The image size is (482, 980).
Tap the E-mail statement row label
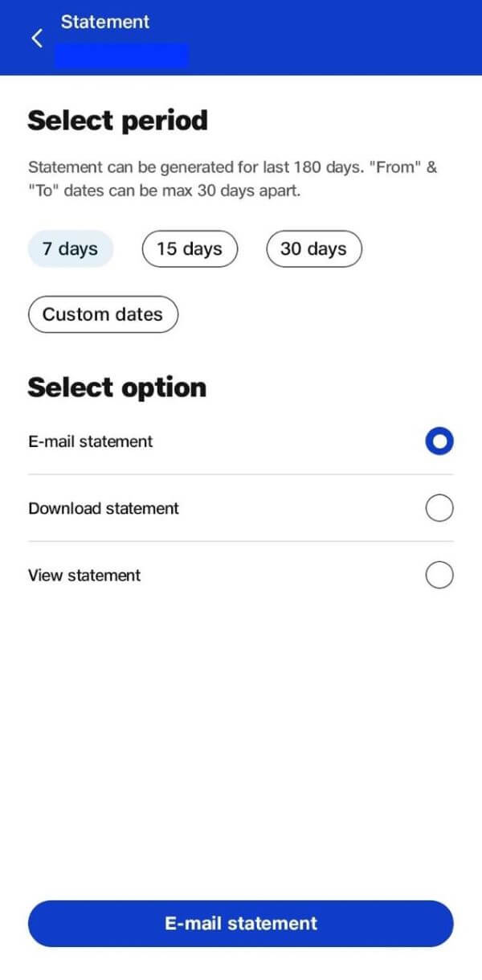tap(91, 441)
